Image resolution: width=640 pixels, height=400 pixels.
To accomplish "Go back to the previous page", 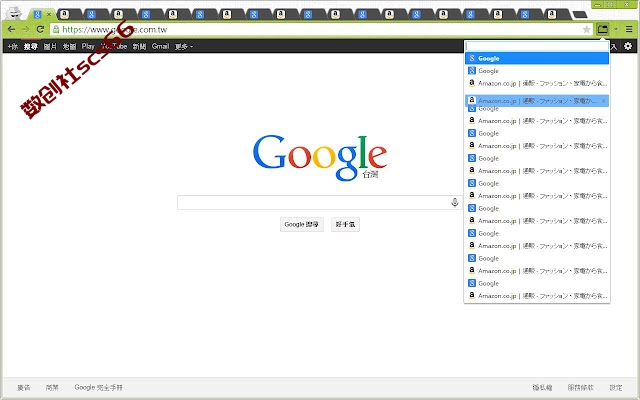I will click(11, 29).
